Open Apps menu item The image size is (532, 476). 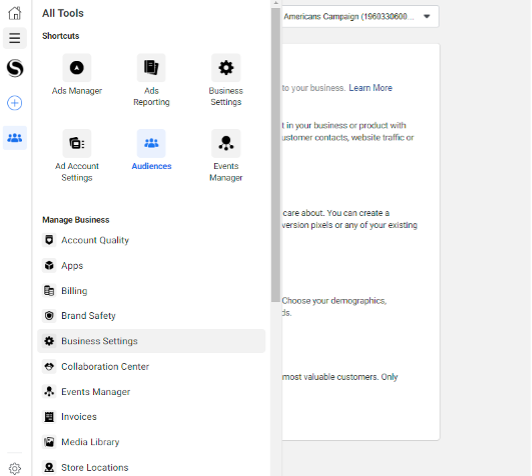tap(151, 265)
